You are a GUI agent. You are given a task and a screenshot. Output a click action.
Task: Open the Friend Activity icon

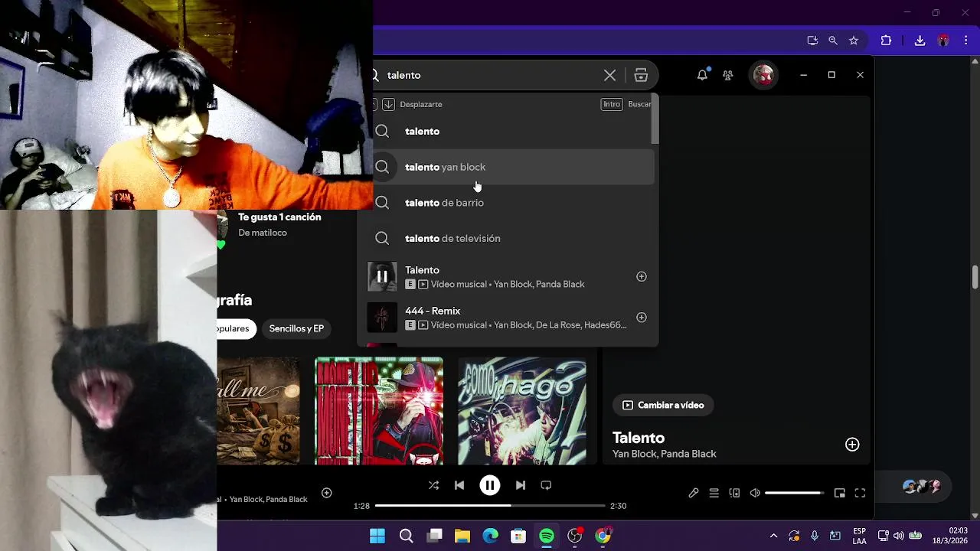coord(728,75)
